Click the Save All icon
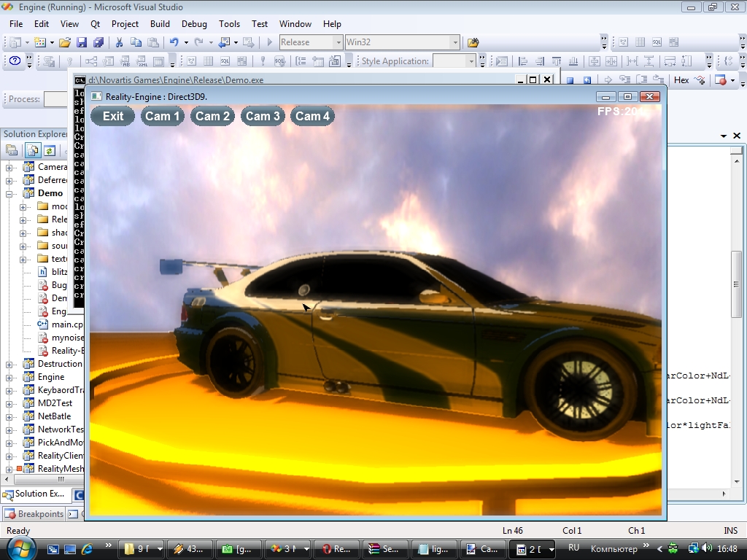This screenshot has height=560, width=747. tap(98, 42)
